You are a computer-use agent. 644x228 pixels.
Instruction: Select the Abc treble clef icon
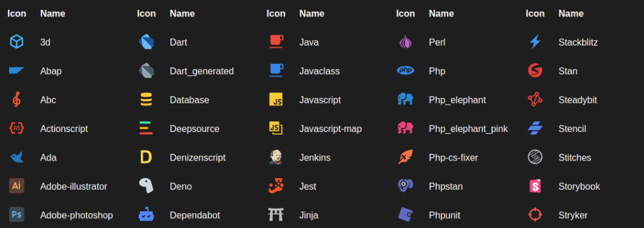point(16,100)
